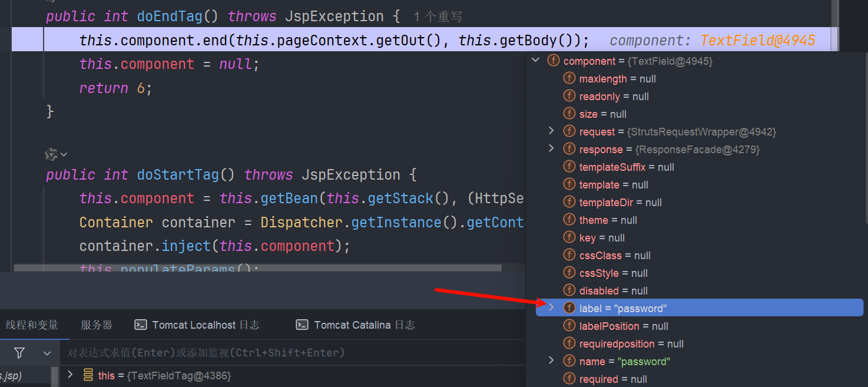Expand the this TextFieldTag@4386 variable
Image resolution: width=868 pixels, height=387 pixels.
point(70,375)
